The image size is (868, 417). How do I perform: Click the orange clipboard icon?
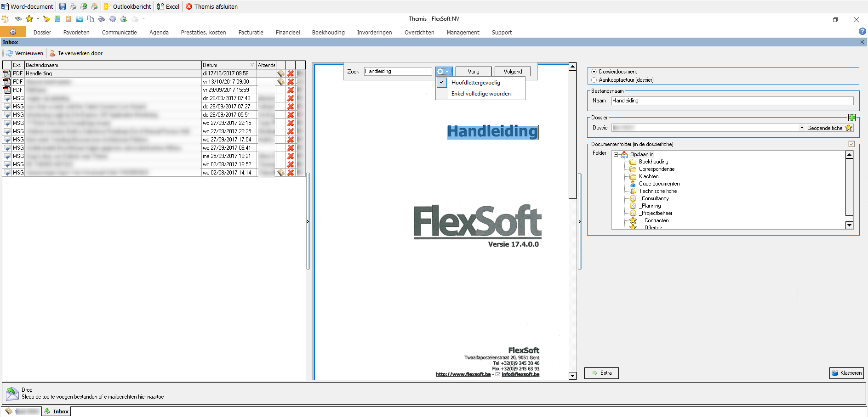tap(69, 19)
